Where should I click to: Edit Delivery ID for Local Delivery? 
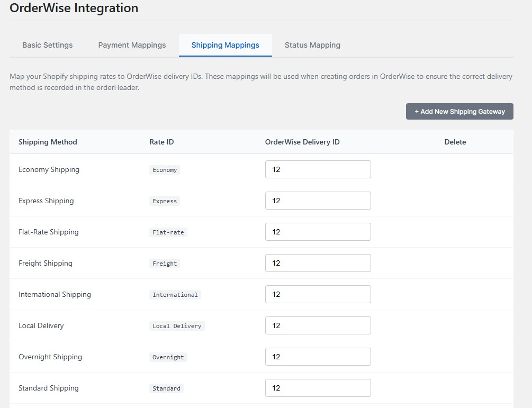point(318,325)
